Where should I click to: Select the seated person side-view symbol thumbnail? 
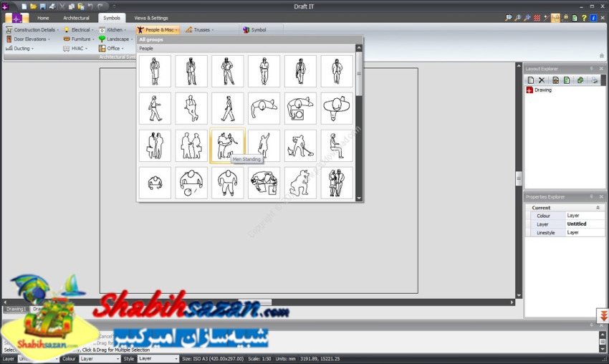point(337,145)
